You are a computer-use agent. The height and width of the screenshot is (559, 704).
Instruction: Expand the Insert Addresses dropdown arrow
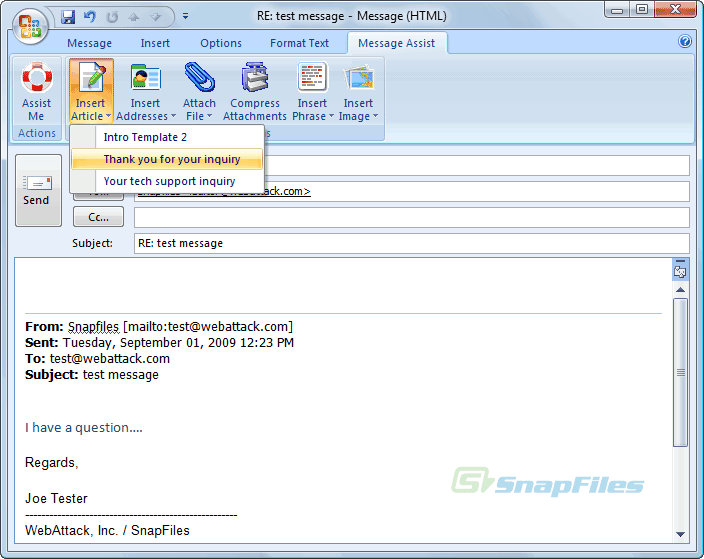pos(173,116)
